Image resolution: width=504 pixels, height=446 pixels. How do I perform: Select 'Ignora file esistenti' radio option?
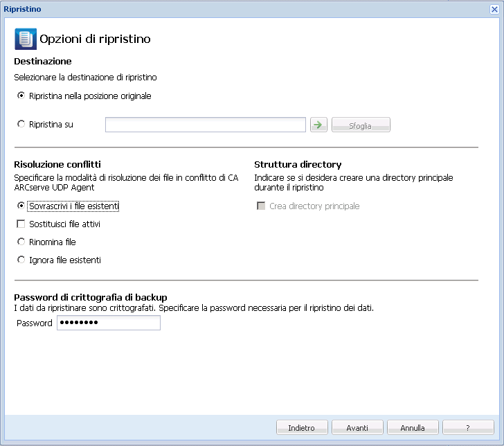click(21, 260)
